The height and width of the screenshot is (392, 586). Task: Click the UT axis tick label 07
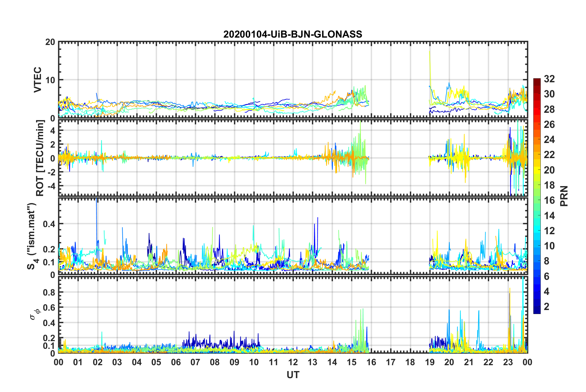195,362
